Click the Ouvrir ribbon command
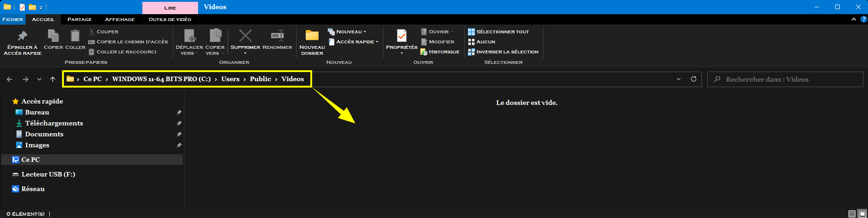 click(x=437, y=31)
